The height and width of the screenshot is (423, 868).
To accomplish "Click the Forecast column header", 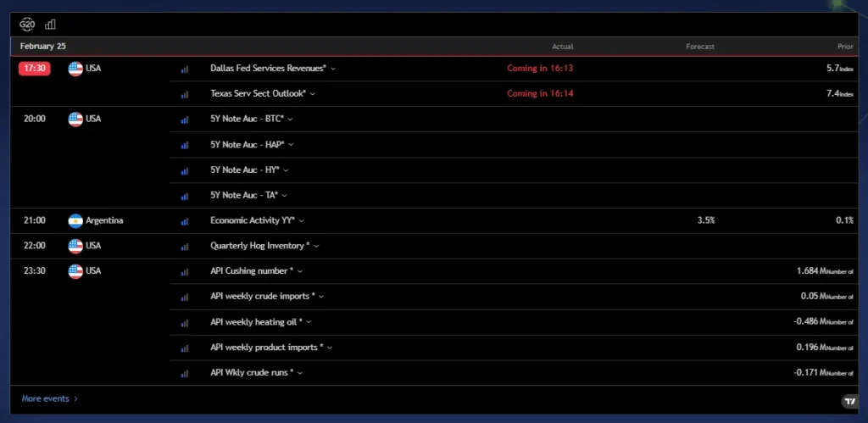I will [x=699, y=47].
